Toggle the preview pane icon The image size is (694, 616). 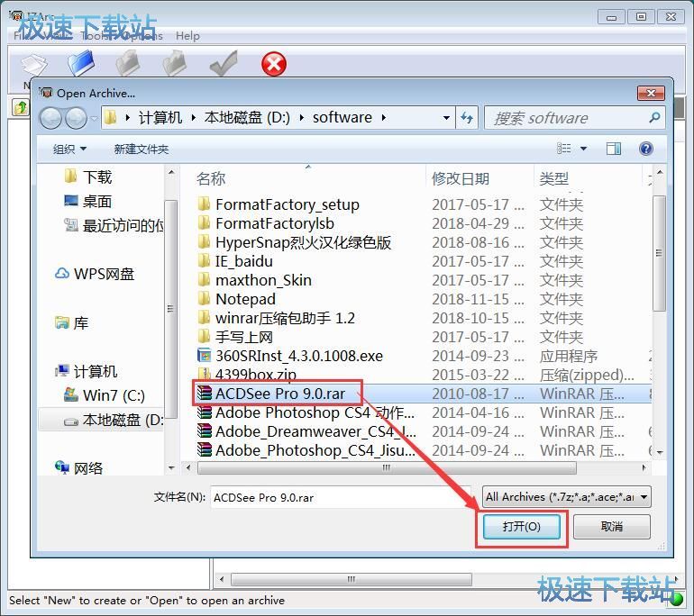tap(614, 149)
